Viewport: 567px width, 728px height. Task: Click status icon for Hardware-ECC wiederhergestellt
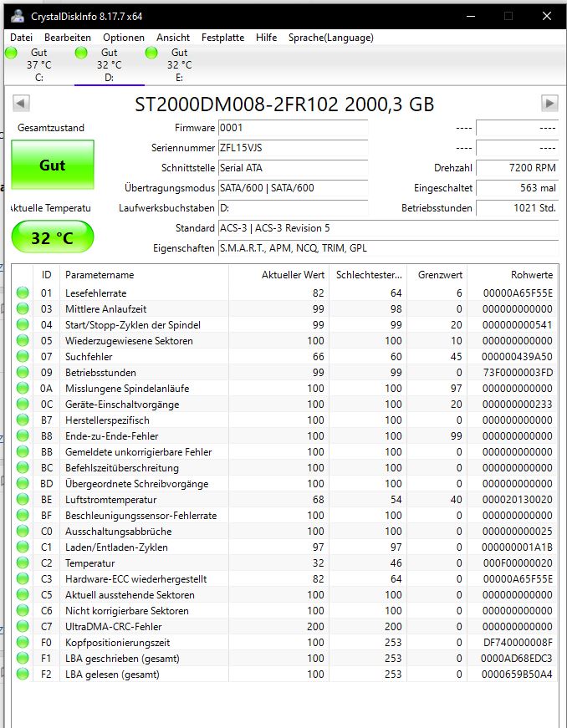click(23, 579)
